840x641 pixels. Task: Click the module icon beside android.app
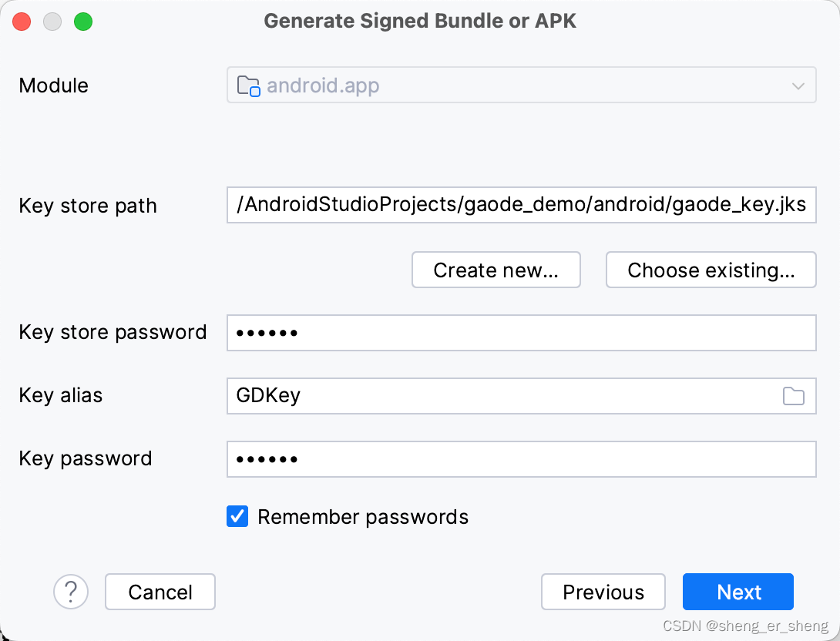pyautogui.click(x=248, y=86)
